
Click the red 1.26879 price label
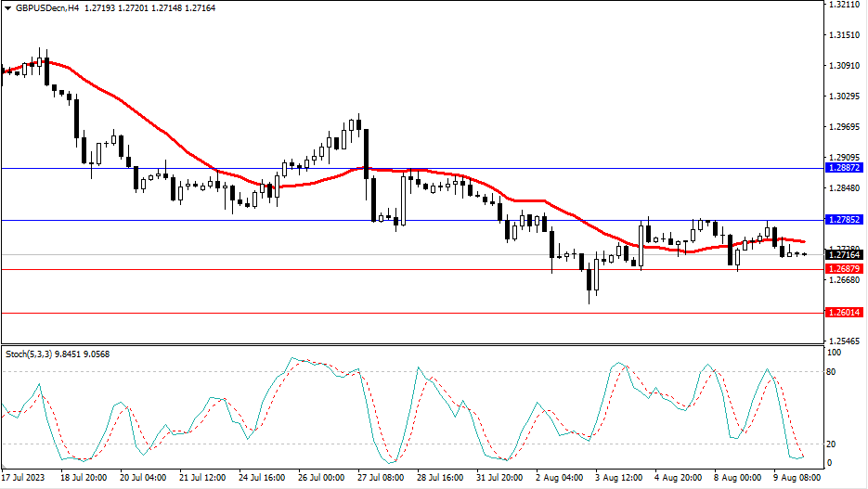pyautogui.click(x=844, y=269)
